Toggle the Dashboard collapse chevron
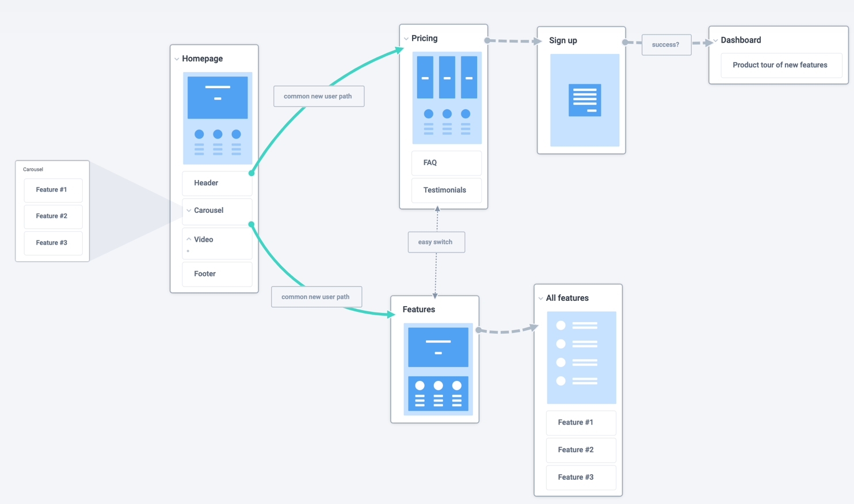 point(715,40)
